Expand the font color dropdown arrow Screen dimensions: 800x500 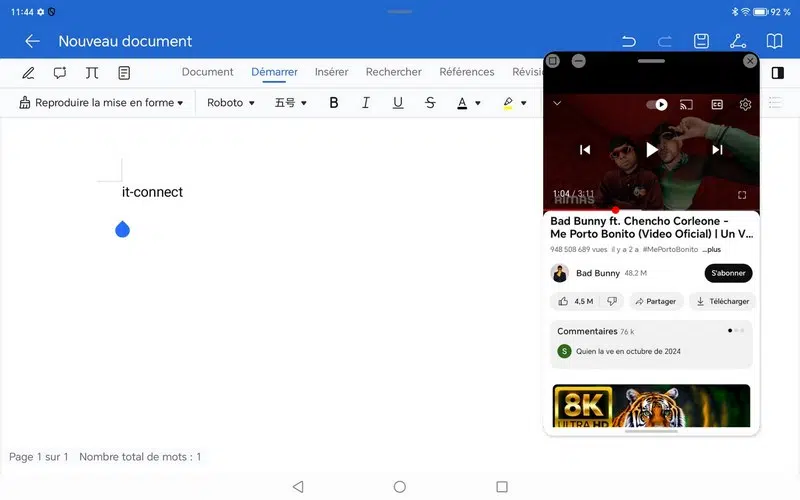(x=478, y=103)
